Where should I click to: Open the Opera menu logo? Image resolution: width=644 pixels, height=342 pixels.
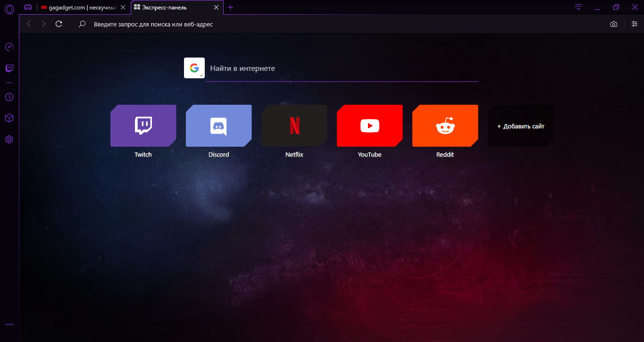(9, 8)
